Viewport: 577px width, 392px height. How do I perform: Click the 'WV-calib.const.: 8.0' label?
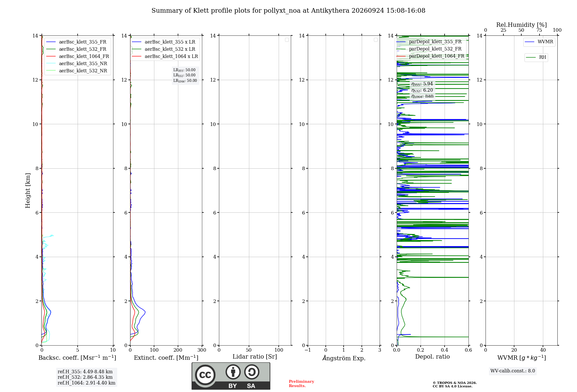tap(513, 371)
